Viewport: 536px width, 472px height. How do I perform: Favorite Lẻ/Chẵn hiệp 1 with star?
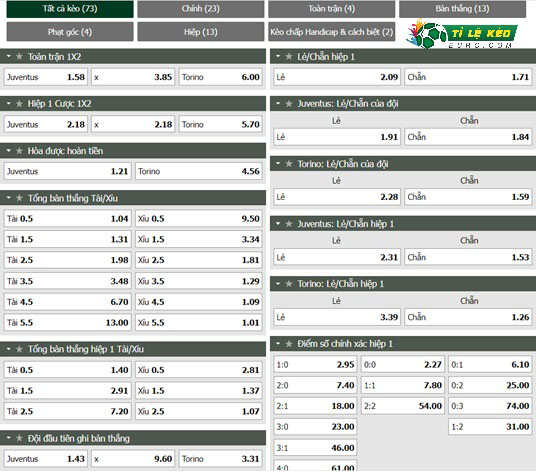click(x=289, y=56)
